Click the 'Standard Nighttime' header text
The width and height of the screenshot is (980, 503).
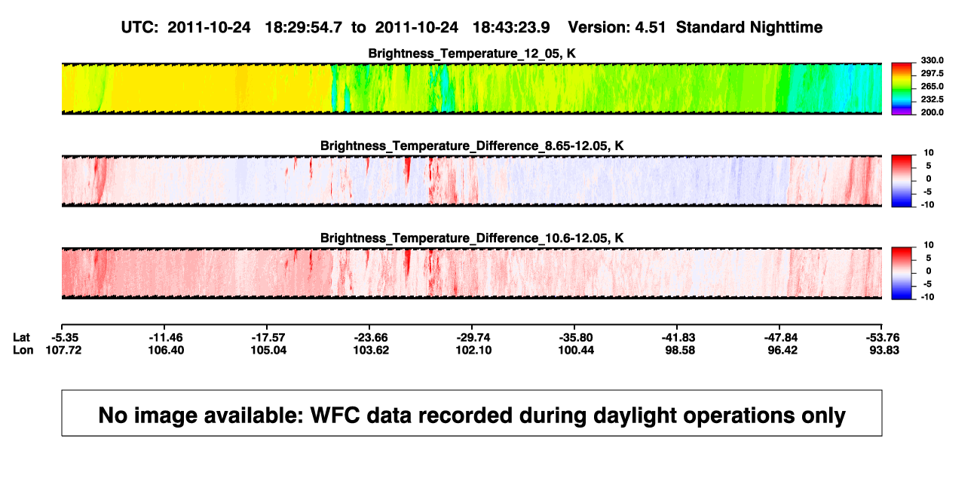(749, 27)
